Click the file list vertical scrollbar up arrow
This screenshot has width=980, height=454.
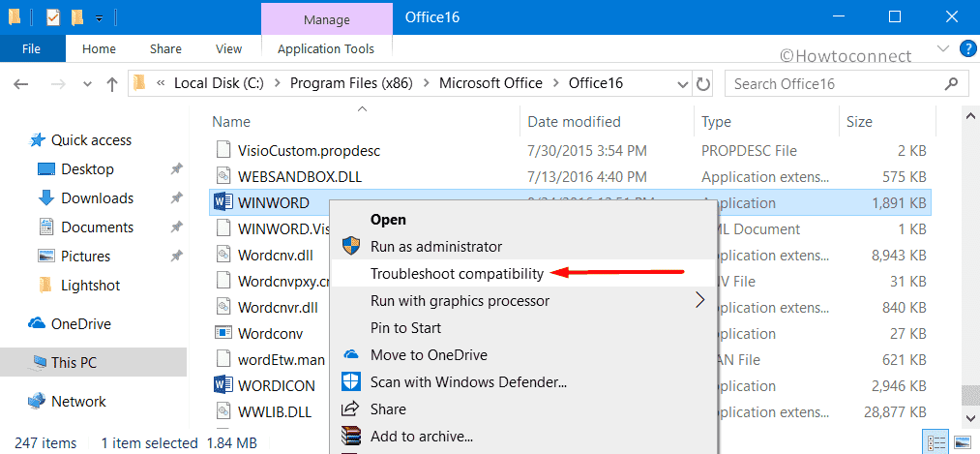click(x=970, y=116)
